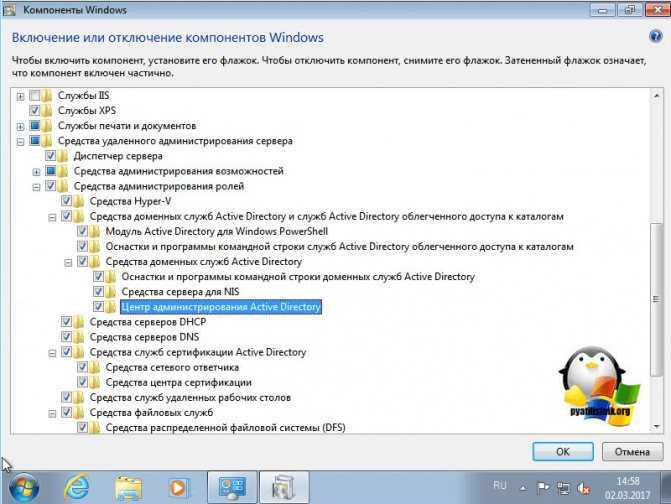Toggle Средства администрирования возможностей checkbox
The image size is (671, 504).
click(50, 171)
